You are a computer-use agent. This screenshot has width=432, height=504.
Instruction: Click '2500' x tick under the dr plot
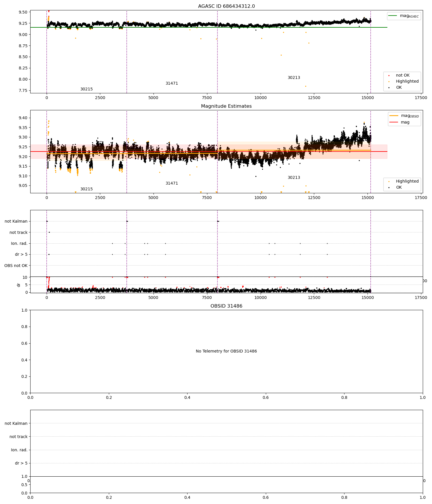point(100,298)
